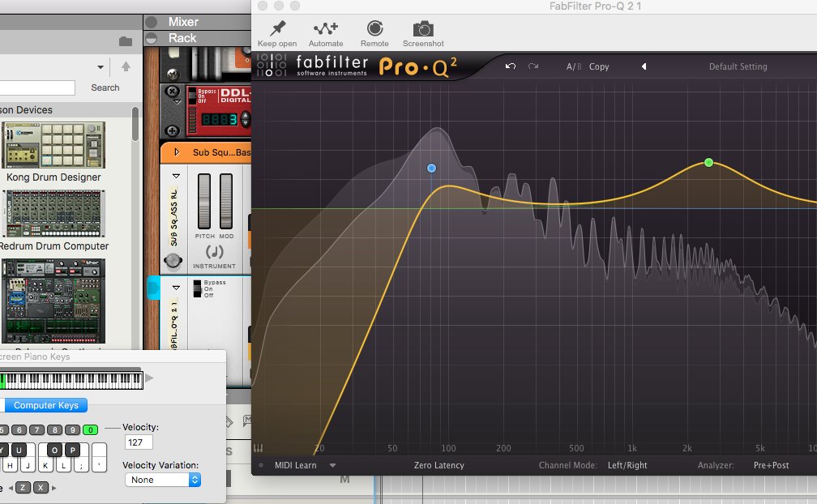This screenshot has height=504, width=817.
Task: Click the O computer key
Action: [55, 450]
